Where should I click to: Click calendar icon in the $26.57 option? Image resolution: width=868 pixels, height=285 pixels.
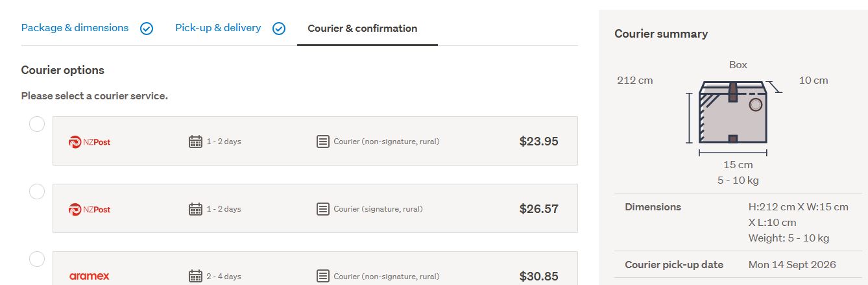tap(195, 209)
